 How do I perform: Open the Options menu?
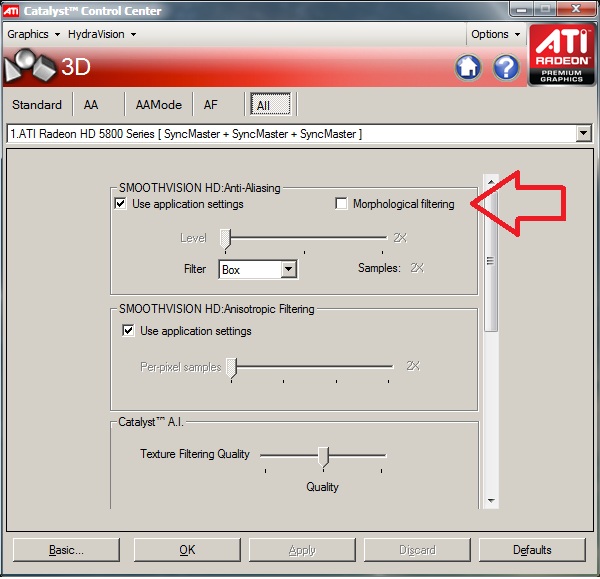tap(496, 34)
